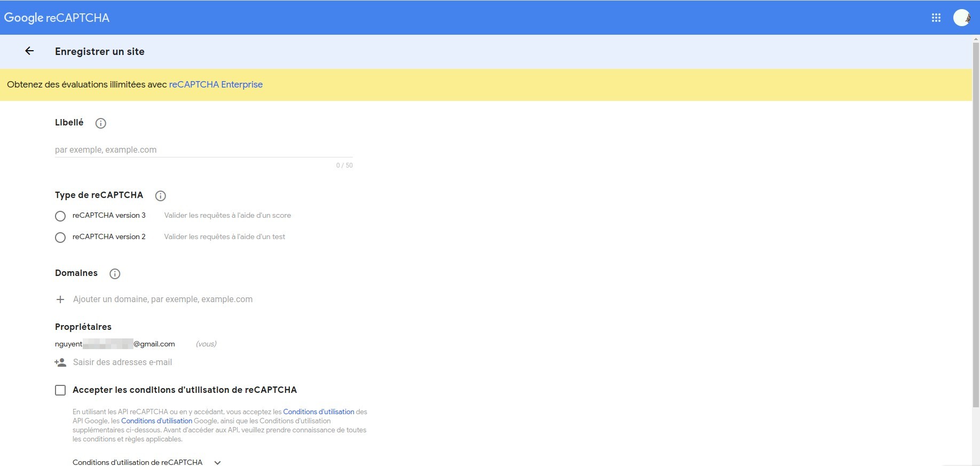980x466 pixels.
Task: Click the add person icon
Action: (x=60, y=362)
